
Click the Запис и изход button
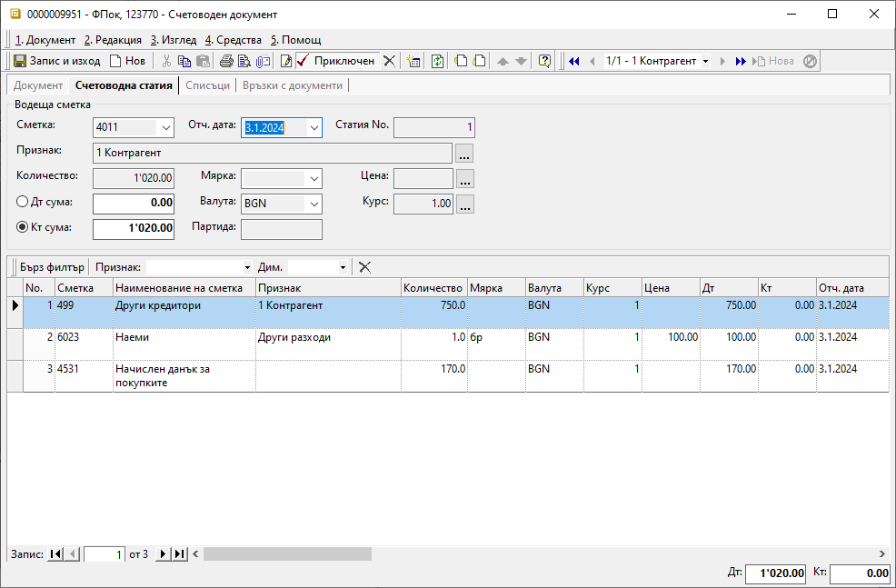(x=56, y=61)
